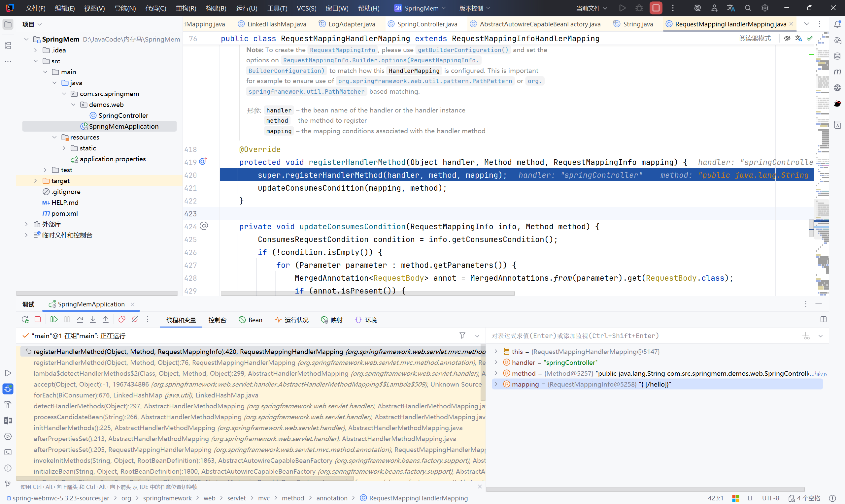Switch to the 控制台 console tab
The image size is (845, 504).
(x=218, y=320)
